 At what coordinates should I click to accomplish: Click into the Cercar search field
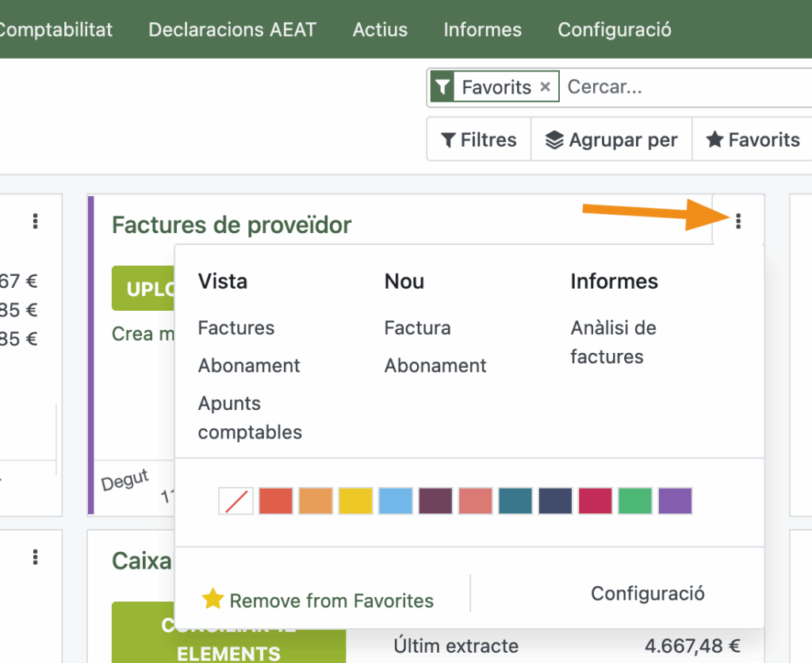coord(682,87)
